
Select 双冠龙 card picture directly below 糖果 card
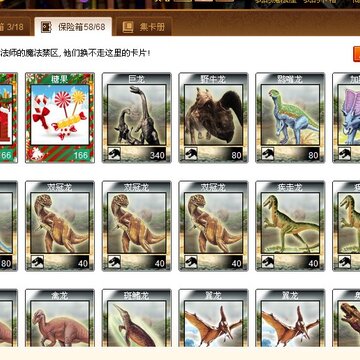pyautogui.click(x=60, y=223)
